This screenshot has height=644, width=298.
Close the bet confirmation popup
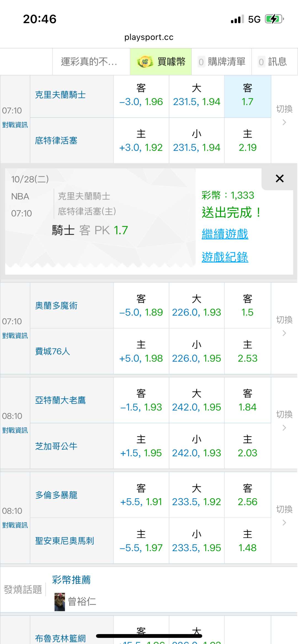[280, 179]
